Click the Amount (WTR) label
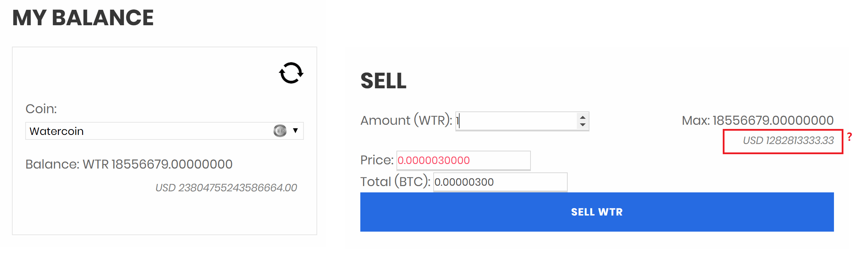The width and height of the screenshot is (868, 253). tap(406, 121)
